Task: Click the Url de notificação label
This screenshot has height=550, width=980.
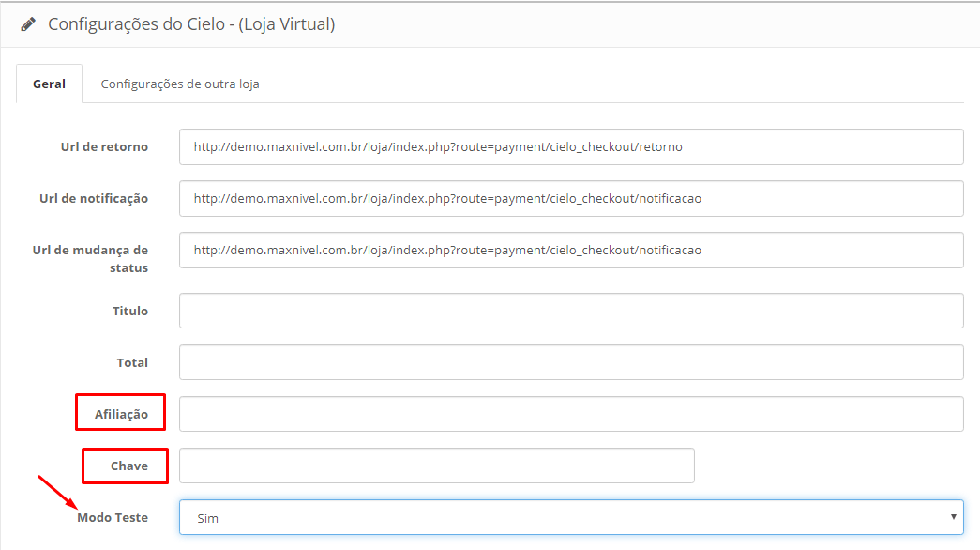Action: pyautogui.click(x=94, y=198)
